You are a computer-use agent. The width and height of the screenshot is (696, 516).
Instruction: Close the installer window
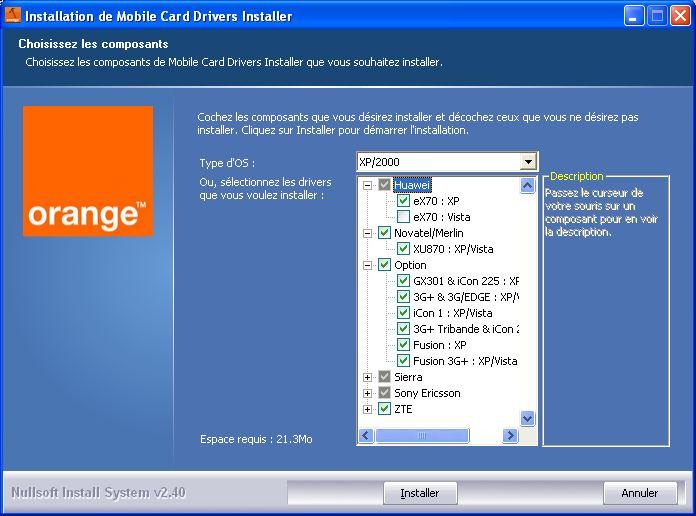point(680,16)
